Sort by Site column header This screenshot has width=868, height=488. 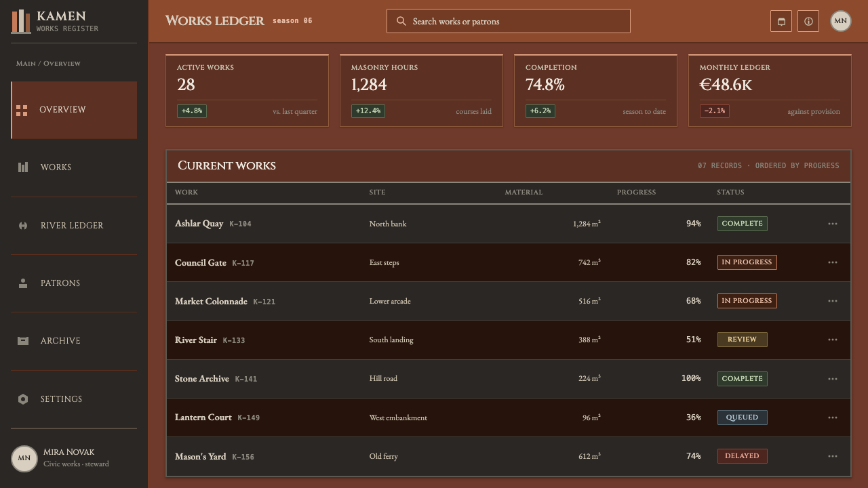pyautogui.click(x=377, y=192)
